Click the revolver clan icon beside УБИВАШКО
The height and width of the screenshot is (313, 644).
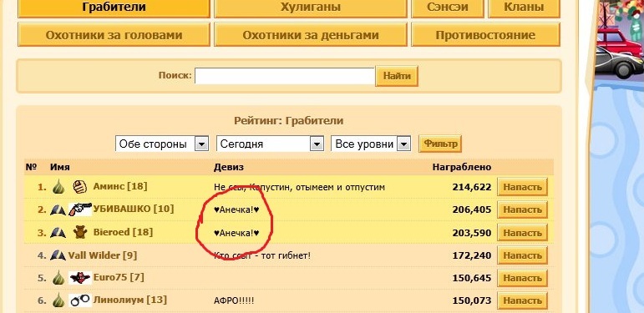[x=79, y=210]
